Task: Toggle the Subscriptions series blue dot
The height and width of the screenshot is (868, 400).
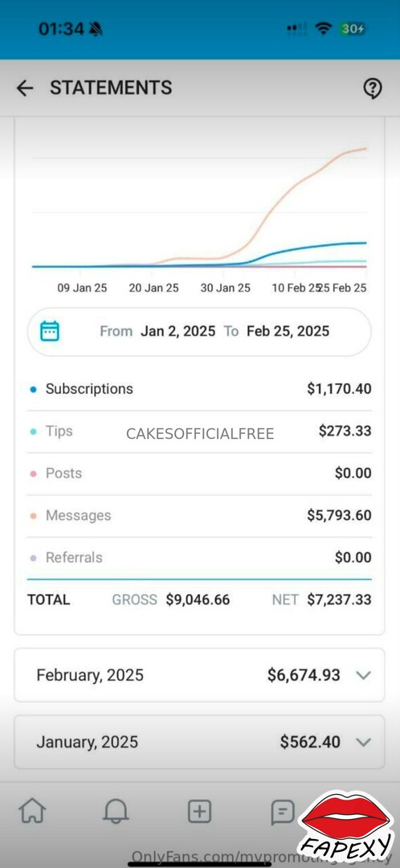Action: pos(33,389)
